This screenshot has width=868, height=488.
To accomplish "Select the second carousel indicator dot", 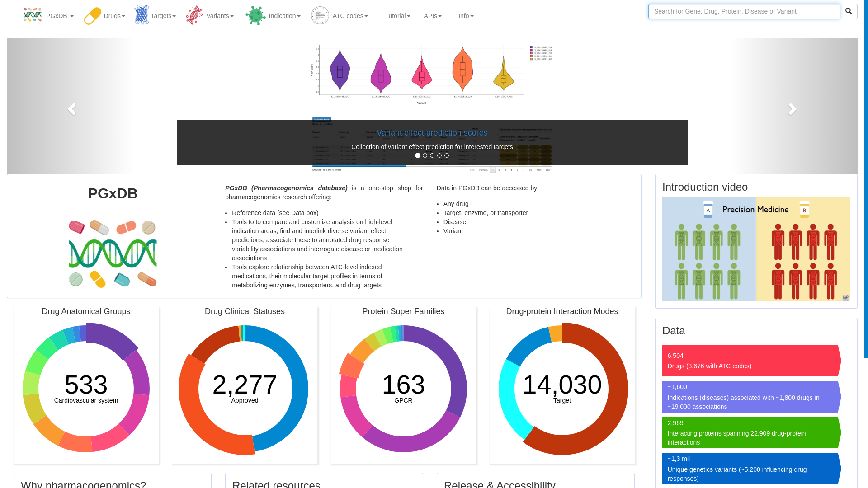I will click(x=425, y=155).
